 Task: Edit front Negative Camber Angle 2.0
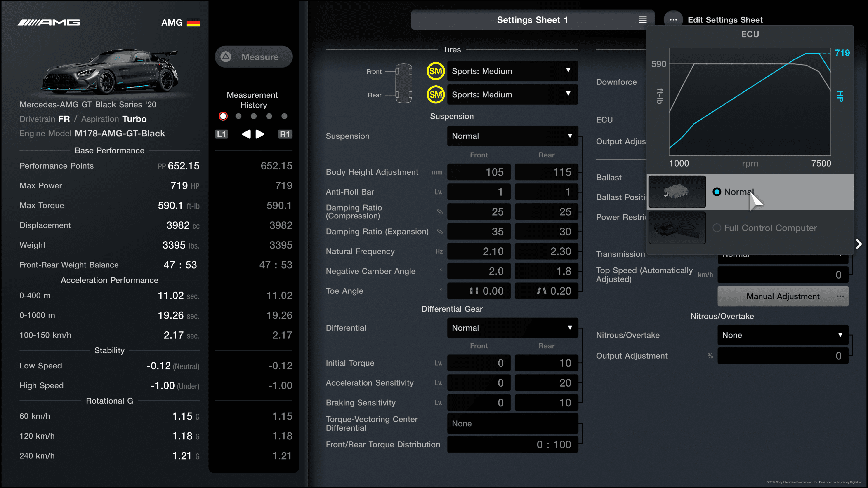(x=479, y=271)
